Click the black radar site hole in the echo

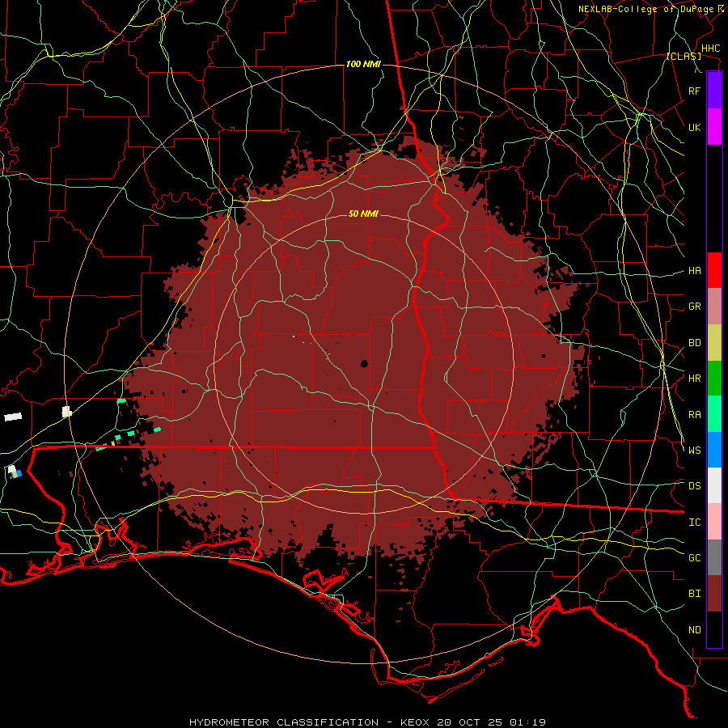[365, 363]
